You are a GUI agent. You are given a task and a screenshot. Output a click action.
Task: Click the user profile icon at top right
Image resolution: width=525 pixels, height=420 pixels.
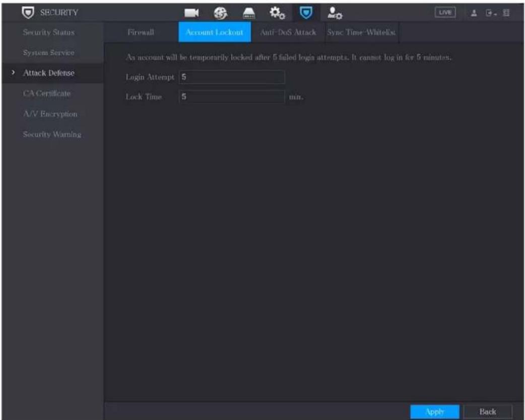point(474,13)
